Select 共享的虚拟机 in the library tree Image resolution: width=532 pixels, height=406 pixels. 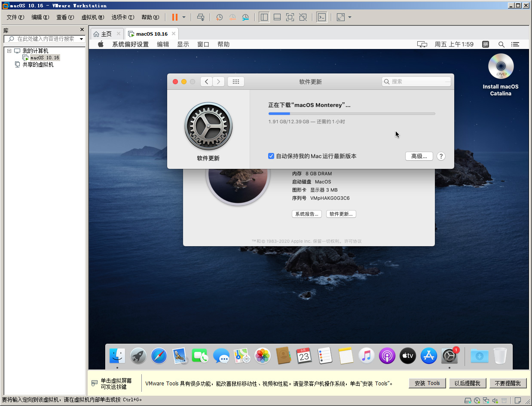coord(38,65)
